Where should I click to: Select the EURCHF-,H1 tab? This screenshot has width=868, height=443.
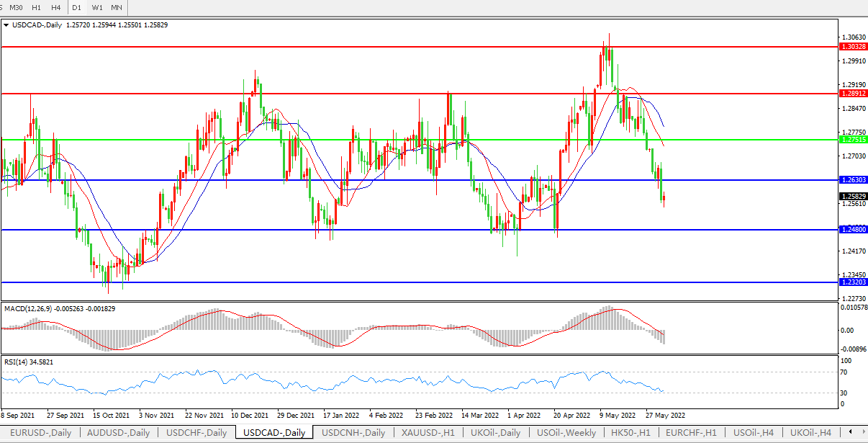(x=692, y=433)
